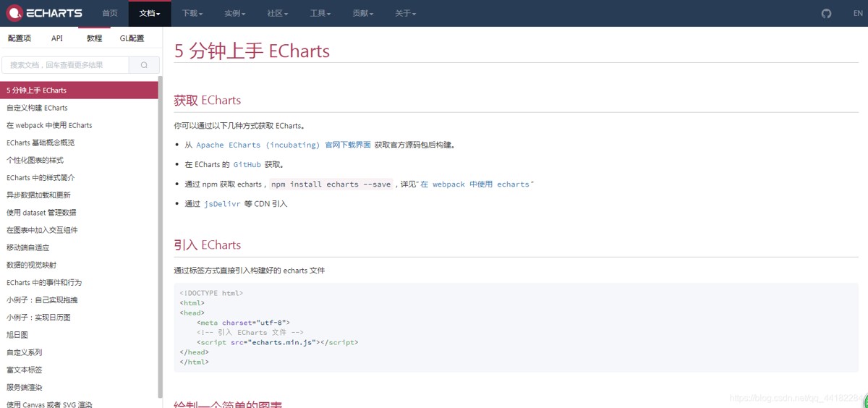Focus the documentation search field
This screenshot has height=408, width=868.
pos(65,65)
